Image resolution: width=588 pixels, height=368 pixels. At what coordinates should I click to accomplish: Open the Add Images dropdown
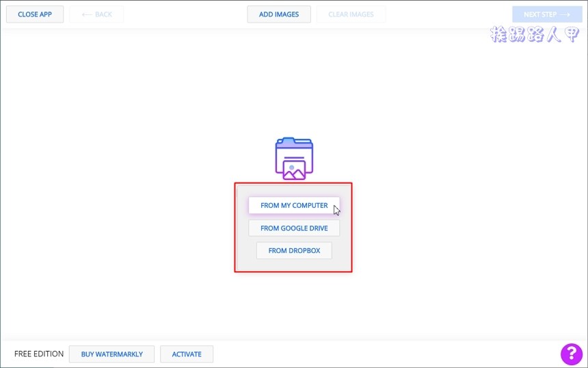coord(279,14)
